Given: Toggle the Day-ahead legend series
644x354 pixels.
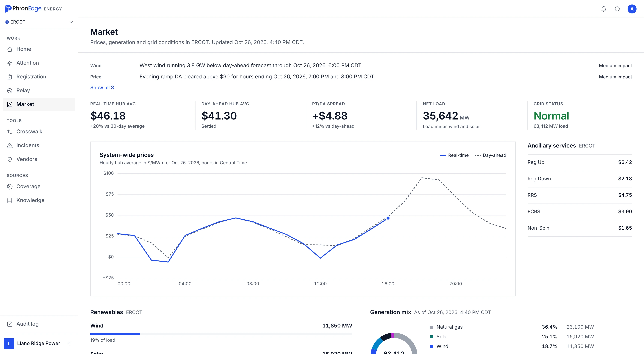Looking at the screenshot, I should pyautogui.click(x=490, y=155).
